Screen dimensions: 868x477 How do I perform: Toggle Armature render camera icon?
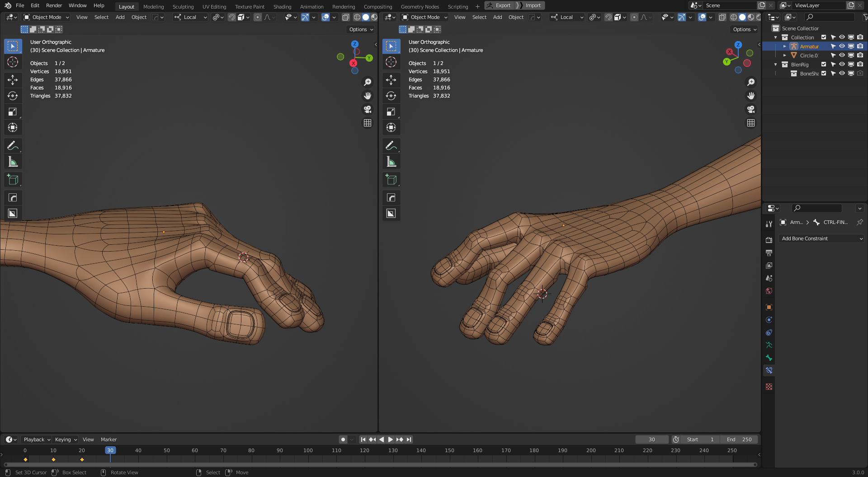860,47
